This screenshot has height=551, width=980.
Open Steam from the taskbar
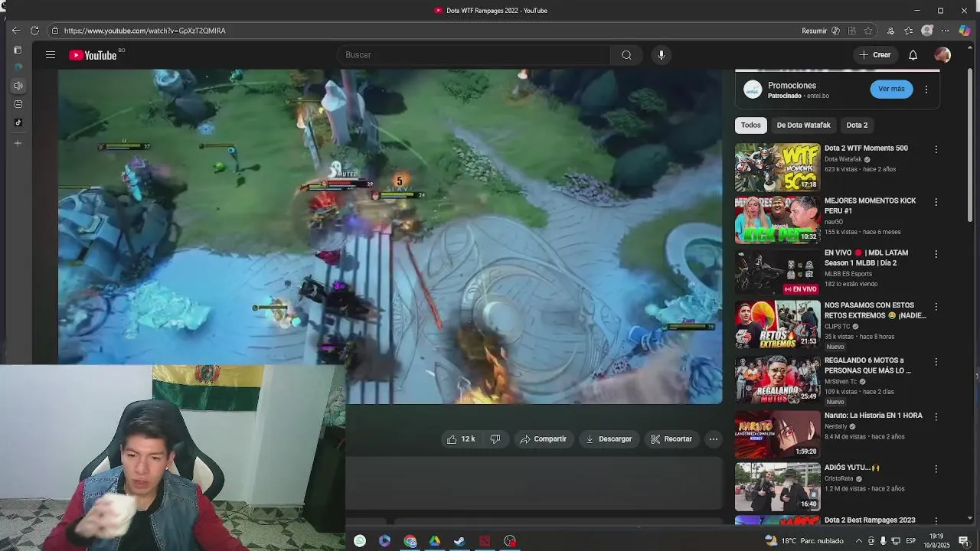click(459, 541)
